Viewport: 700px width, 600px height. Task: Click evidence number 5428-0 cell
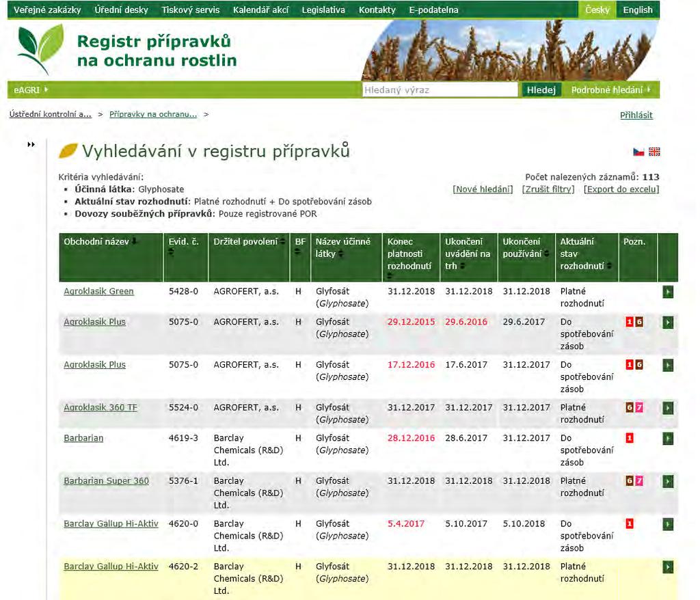(x=183, y=291)
